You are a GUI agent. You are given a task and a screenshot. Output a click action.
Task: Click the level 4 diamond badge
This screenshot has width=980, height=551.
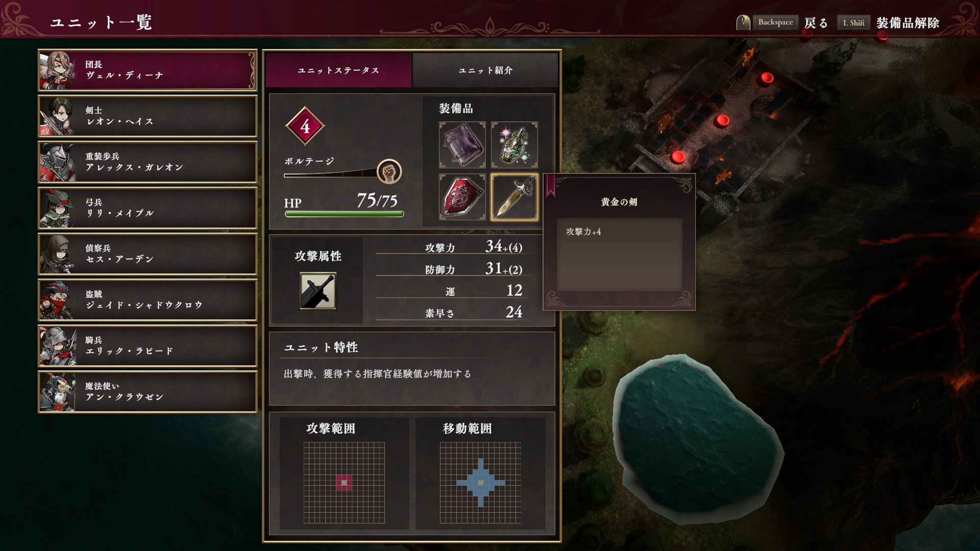click(x=305, y=126)
